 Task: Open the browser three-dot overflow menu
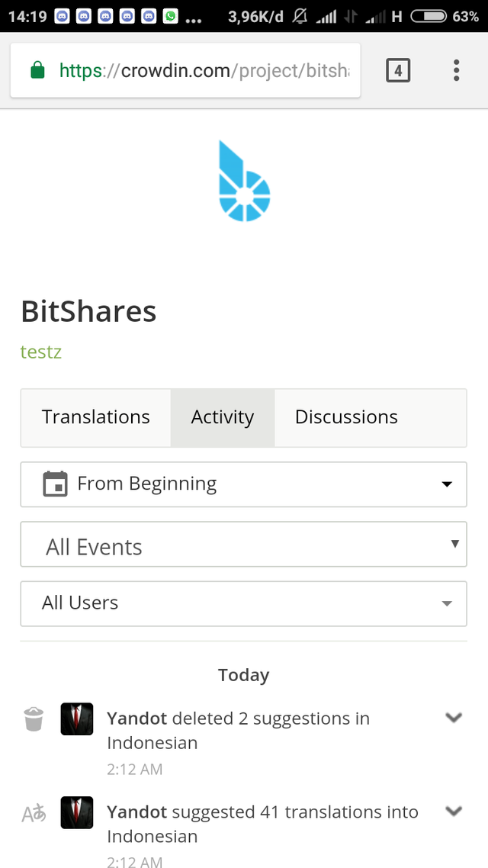456,71
